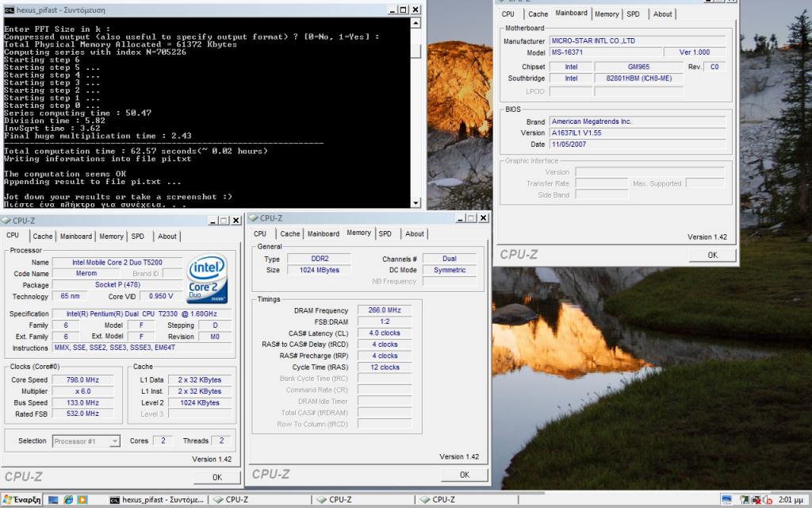Switch to CPU tab in the Mainboard window
The height and width of the screenshot is (508, 812).
click(x=508, y=14)
